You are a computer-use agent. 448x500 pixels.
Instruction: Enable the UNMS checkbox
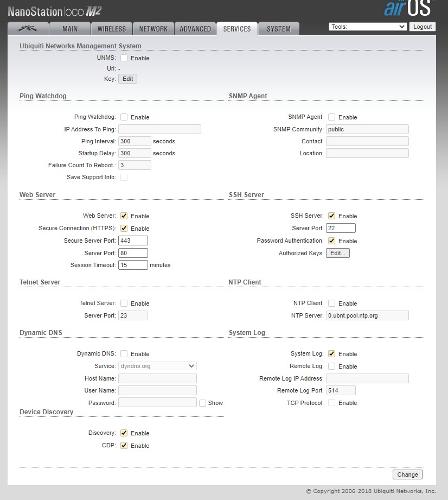pyautogui.click(x=124, y=58)
